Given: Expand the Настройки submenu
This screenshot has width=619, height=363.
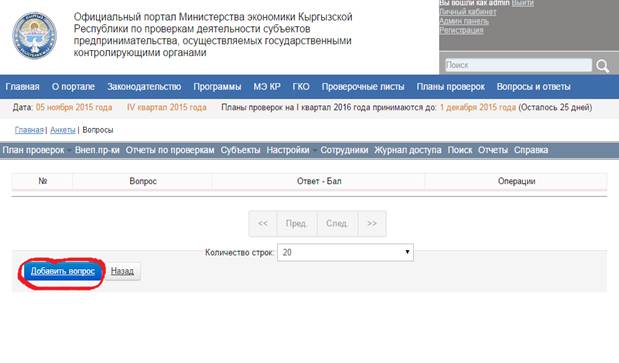Looking at the screenshot, I should click(288, 150).
